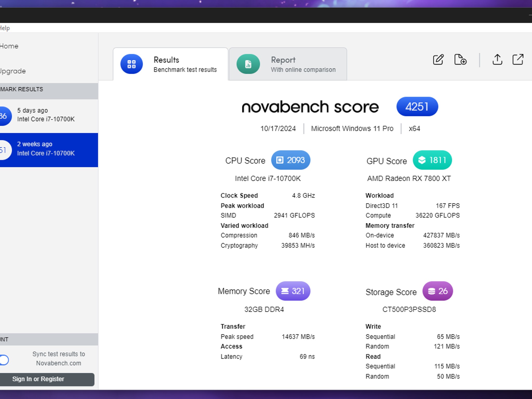This screenshot has width=532, height=399.
Task: Click the Peak workload heading
Action: 242,206
